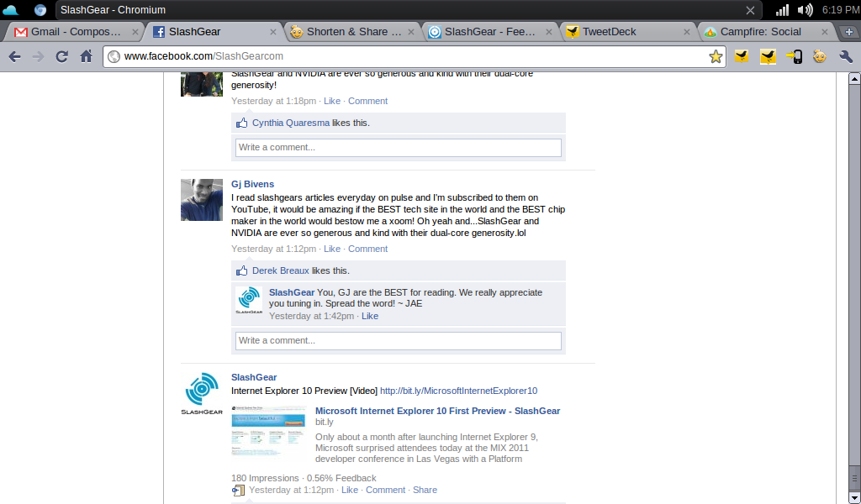This screenshot has height=504, width=861.
Task: Like the SlashGear reply to GJ
Action: coord(370,316)
